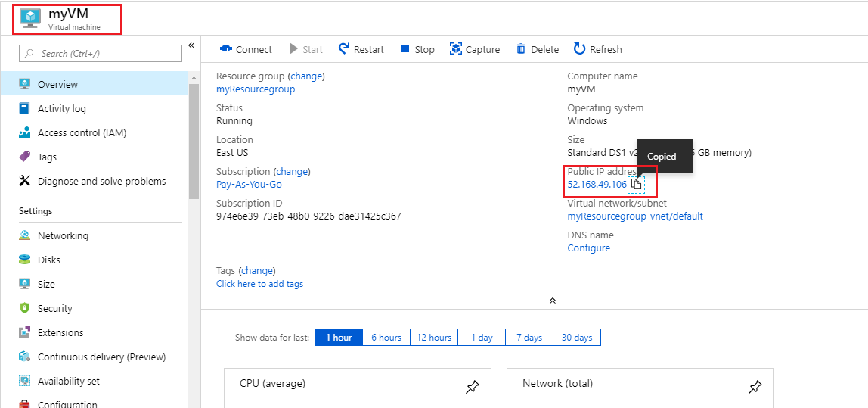
Task: Click the greyed-out Start button
Action: [305, 49]
